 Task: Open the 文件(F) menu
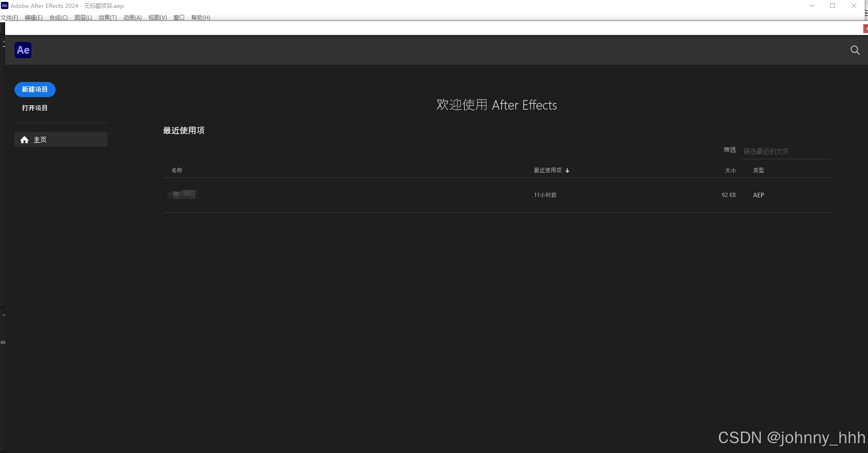[9, 18]
